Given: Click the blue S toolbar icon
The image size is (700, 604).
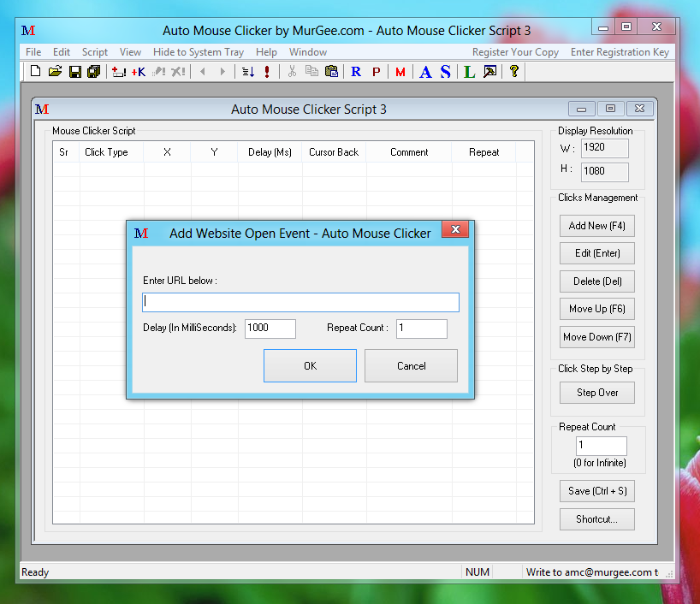Looking at the screenshot, I should [445, 72].
